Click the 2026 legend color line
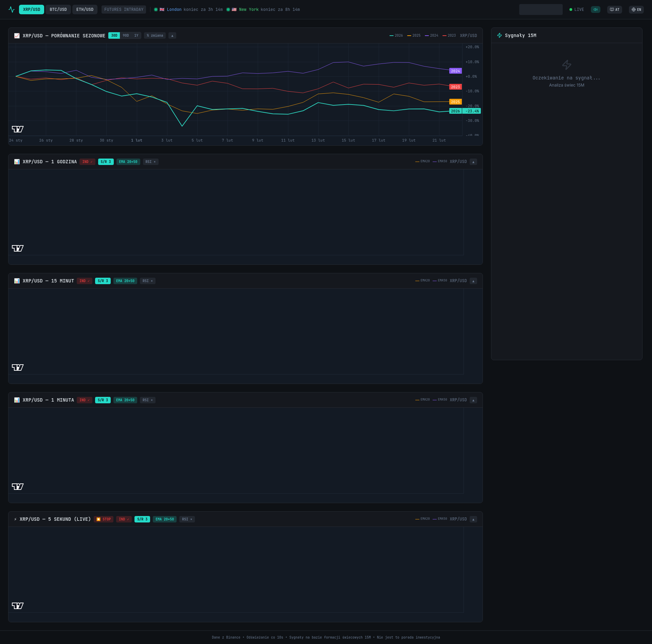 pyautogui.click(x=392, y=36)
